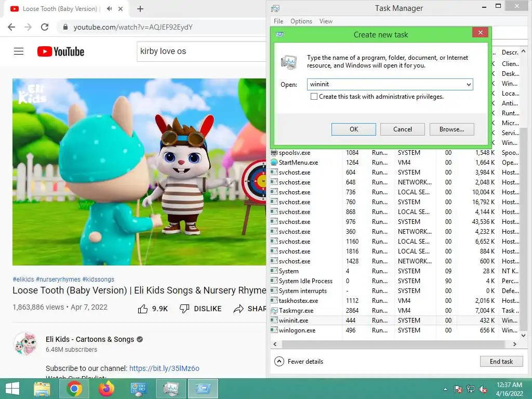Open the bit.ly subscribe link
The image size is (532, 399).
[x=164, y=368]
